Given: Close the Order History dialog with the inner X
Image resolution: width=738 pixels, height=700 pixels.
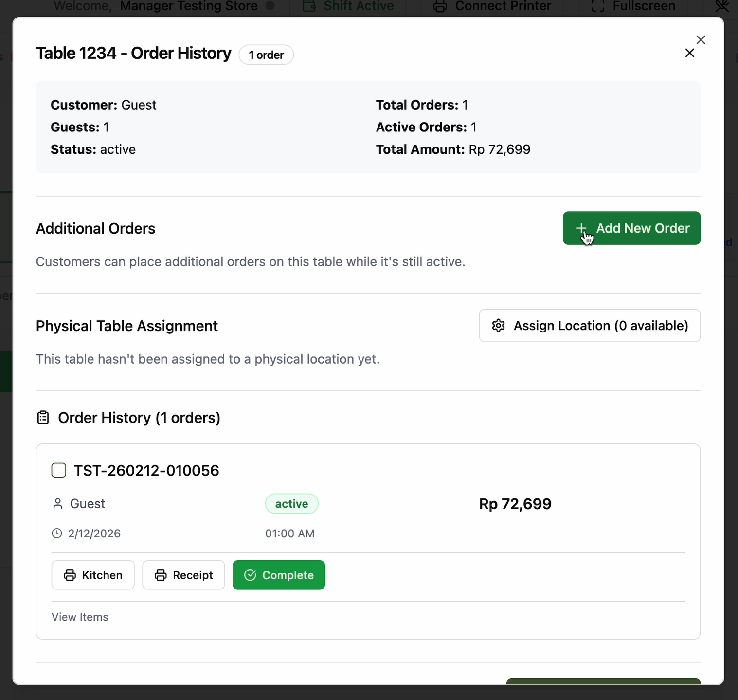Looking at the screenshot, I should point(689,53).
